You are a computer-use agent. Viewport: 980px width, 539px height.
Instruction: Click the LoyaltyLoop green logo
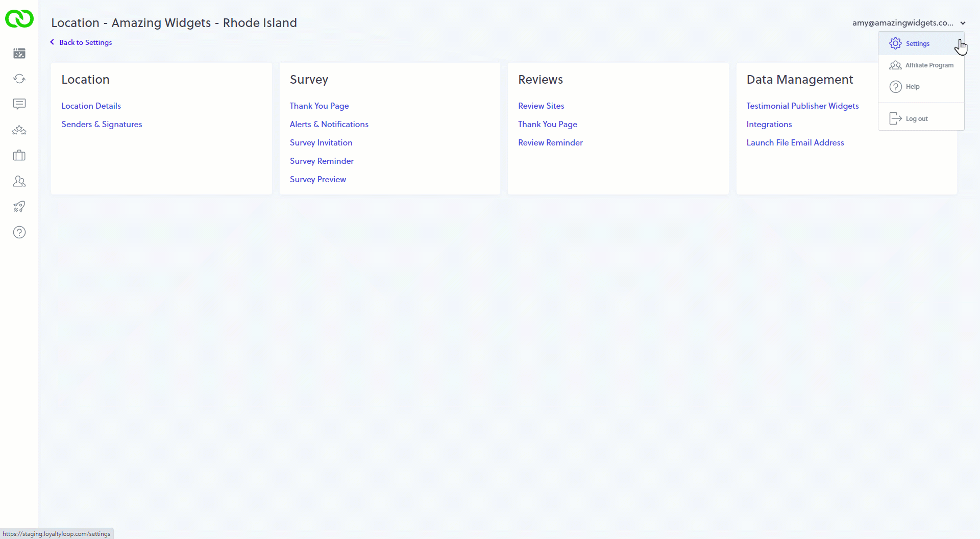(19, 19)
